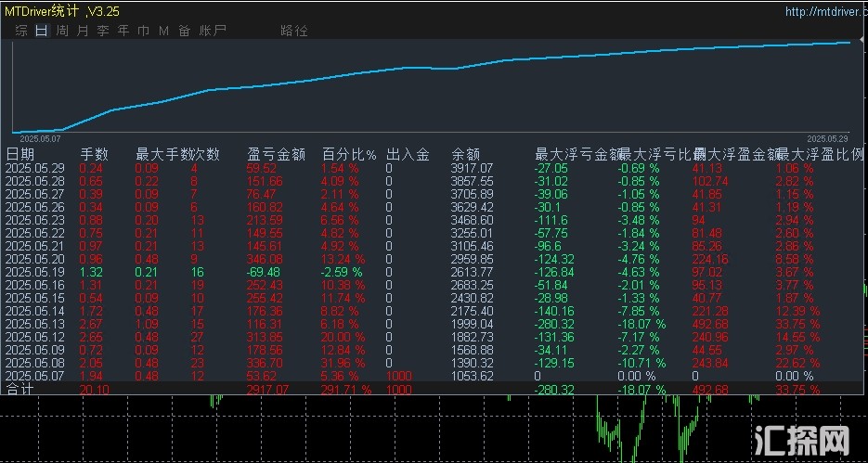The height and width of the screenshot is (463, 868).
Task: Click the 日期 column header
Action: tap(20, 154)
